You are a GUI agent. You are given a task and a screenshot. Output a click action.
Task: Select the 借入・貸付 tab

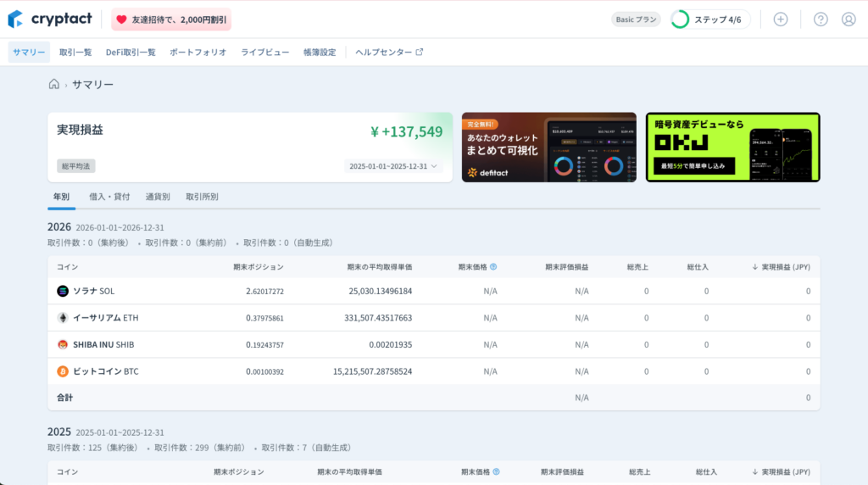109,197
